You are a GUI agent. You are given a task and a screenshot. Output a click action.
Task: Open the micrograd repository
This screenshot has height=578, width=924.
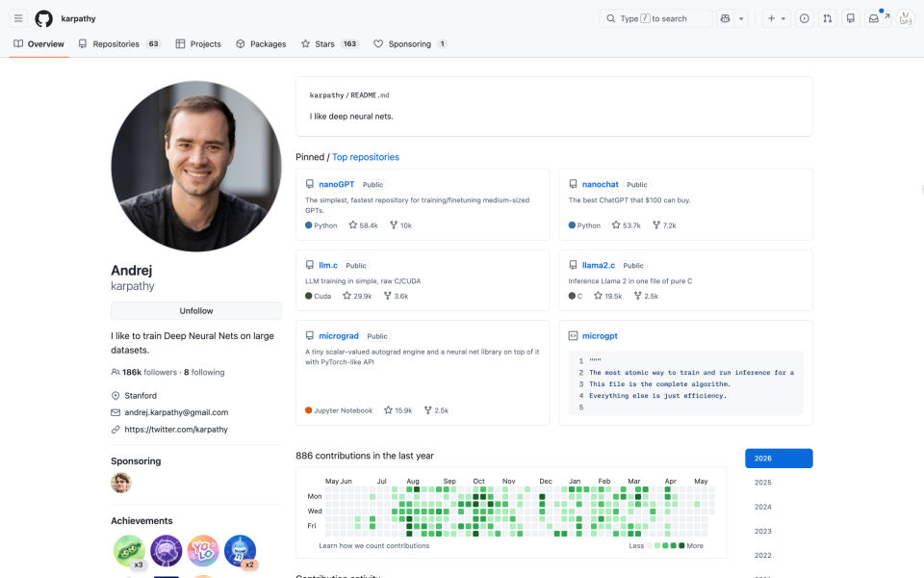pyautogui.click(x=338, y=335)
